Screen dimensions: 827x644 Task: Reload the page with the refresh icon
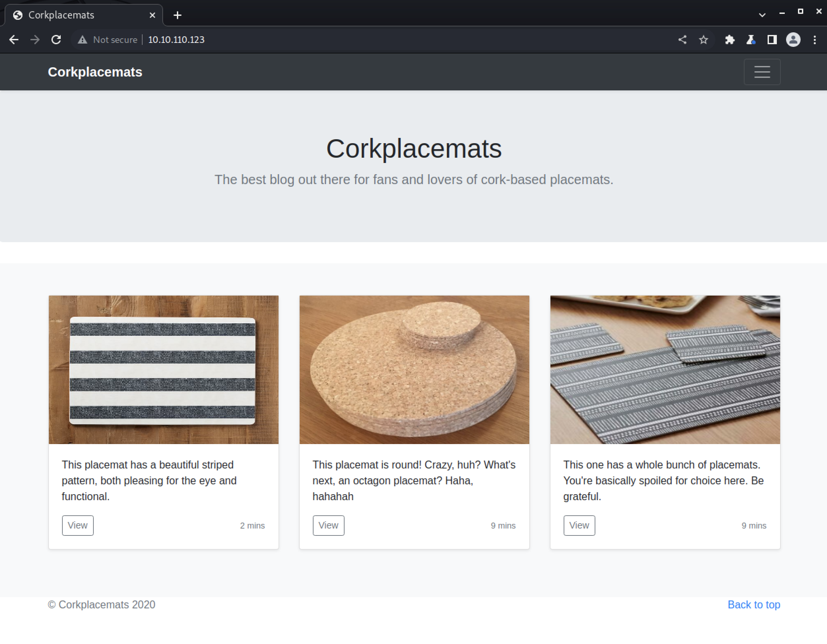(x=56, y=40)
